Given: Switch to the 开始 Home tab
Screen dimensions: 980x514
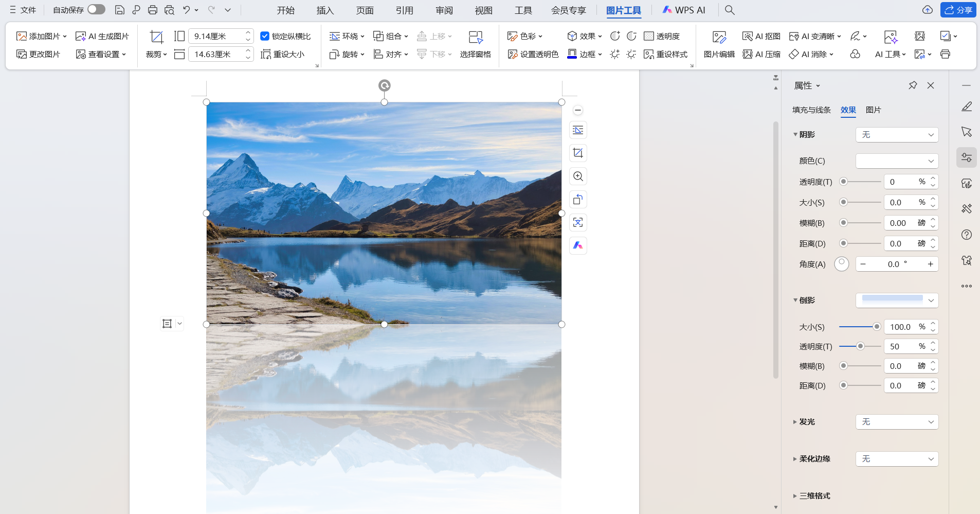Looking at the screenshot, I should coord(286,10).
